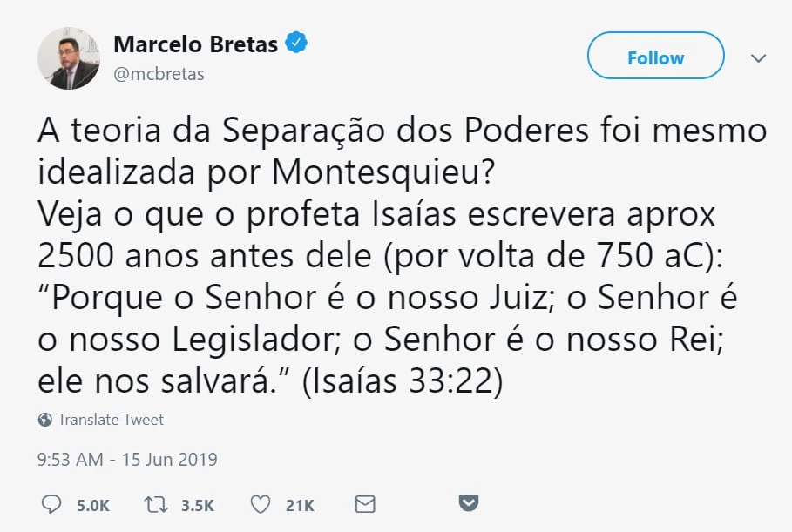Click the blue verified badge

298,43
